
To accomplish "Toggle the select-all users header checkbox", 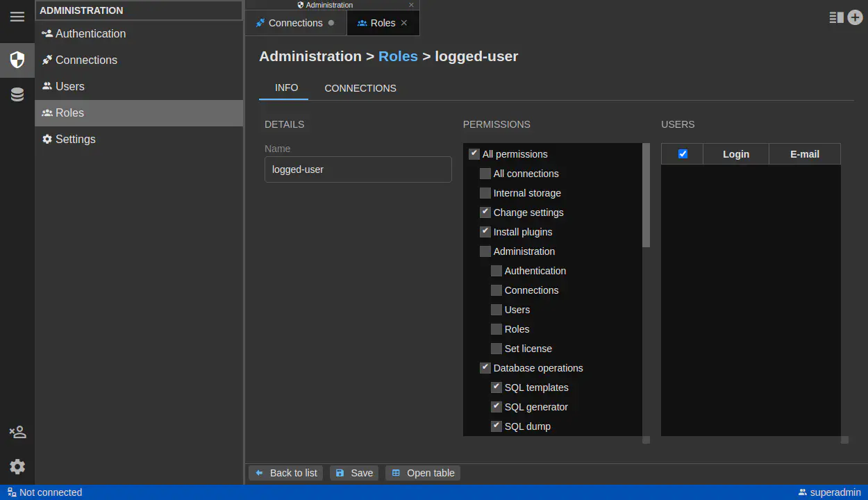I will pos(683,154).
